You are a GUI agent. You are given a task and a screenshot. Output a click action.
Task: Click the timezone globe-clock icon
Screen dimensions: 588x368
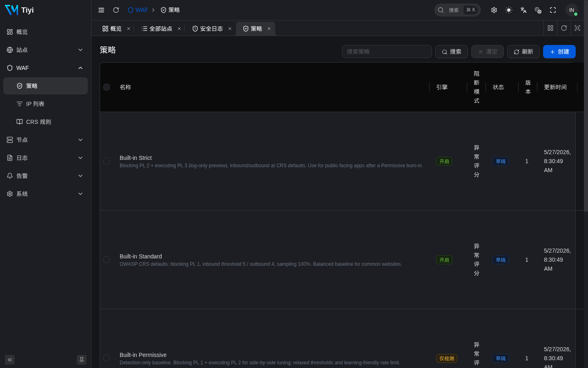click(x=538, y=10)
